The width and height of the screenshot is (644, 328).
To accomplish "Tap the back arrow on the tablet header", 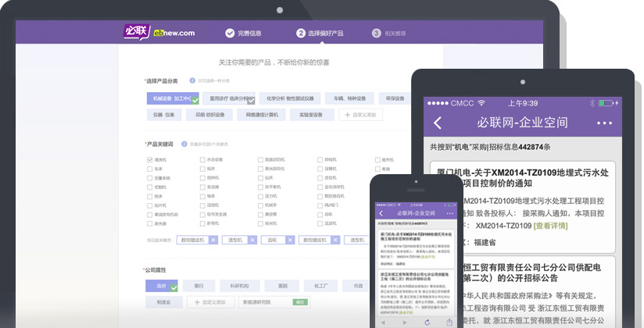I will tap(438, 123).
